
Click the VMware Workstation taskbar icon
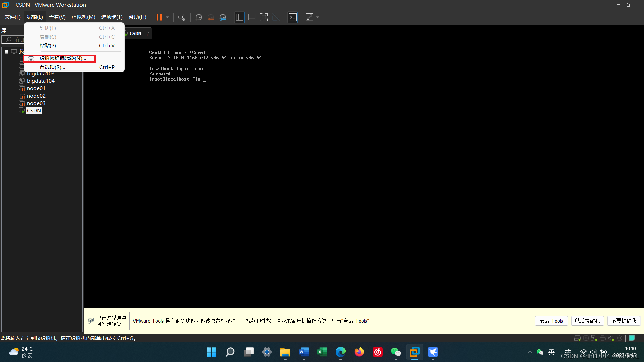(415, 352)
